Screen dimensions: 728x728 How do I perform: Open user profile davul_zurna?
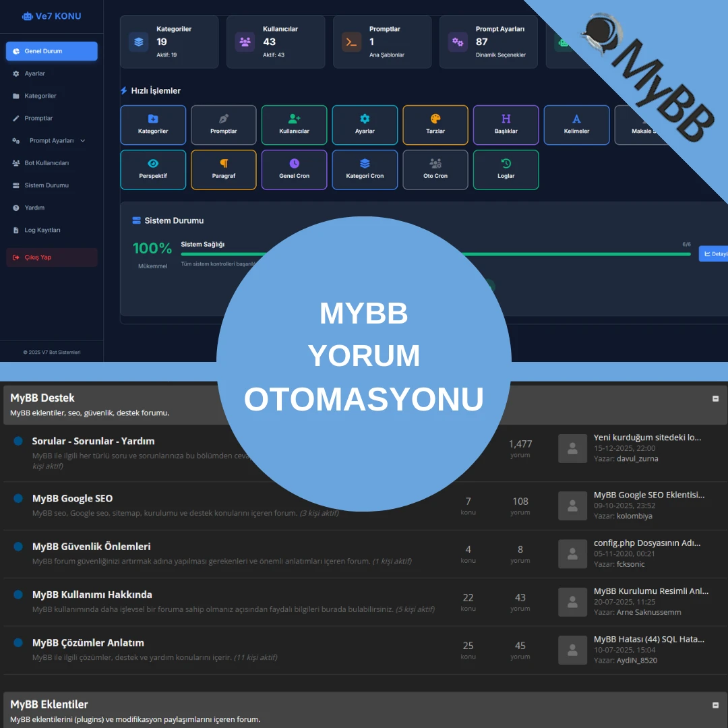[637, 459]
